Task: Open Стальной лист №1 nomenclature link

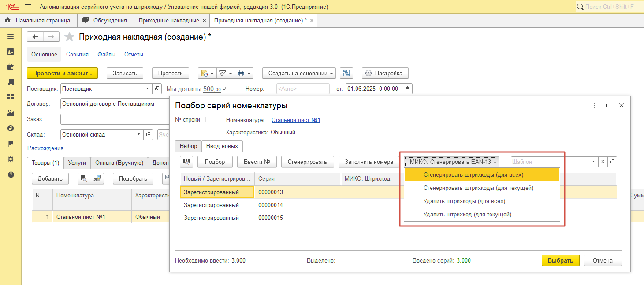Action: tap(296, 120)
